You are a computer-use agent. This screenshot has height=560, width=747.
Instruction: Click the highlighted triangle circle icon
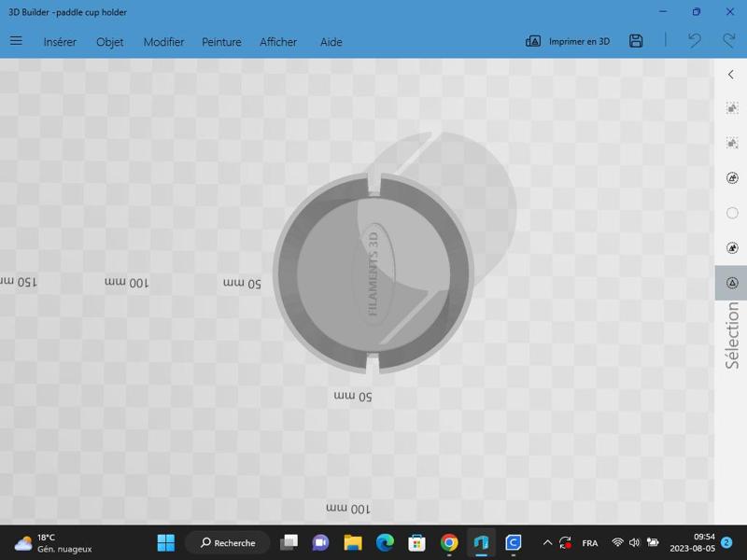pyautogui.click(x=732, y=283)
